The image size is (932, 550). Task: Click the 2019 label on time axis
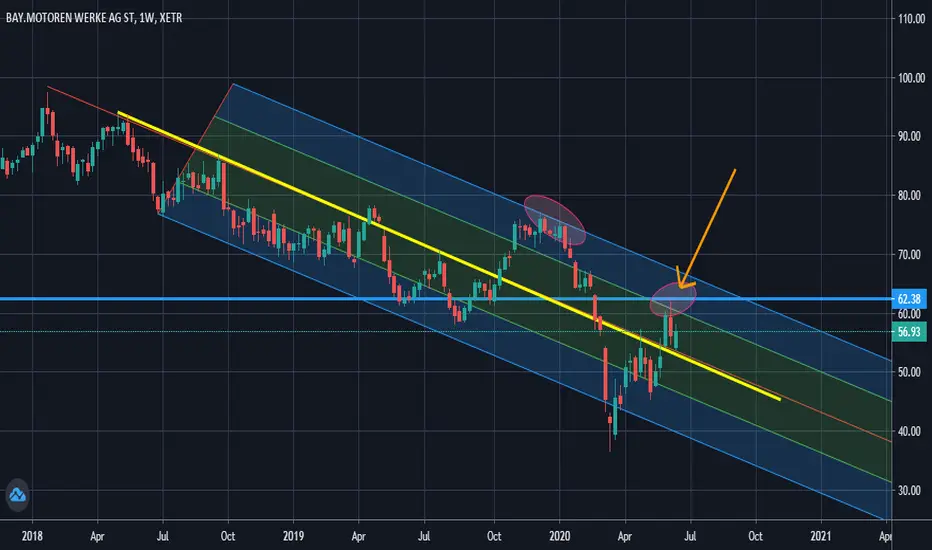[293, 536]
